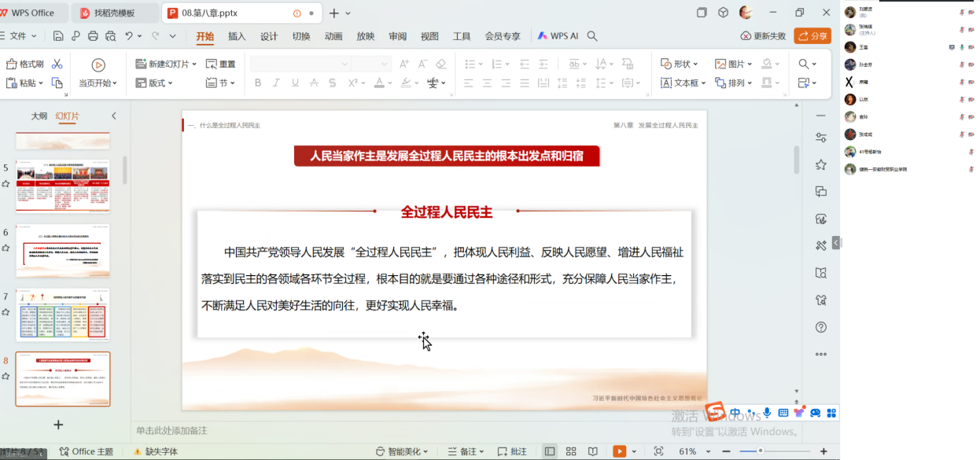Viewport: 980px width, 460px height.
Task: Switch to slide sorter grid view
Action: point(571,451)
